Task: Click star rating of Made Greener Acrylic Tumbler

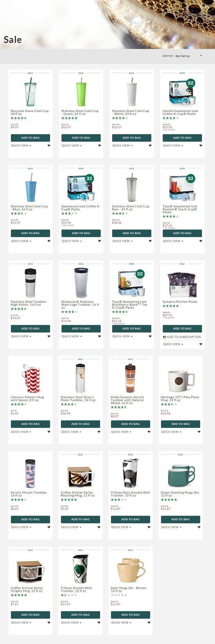Action: click(x=119, y=407)
